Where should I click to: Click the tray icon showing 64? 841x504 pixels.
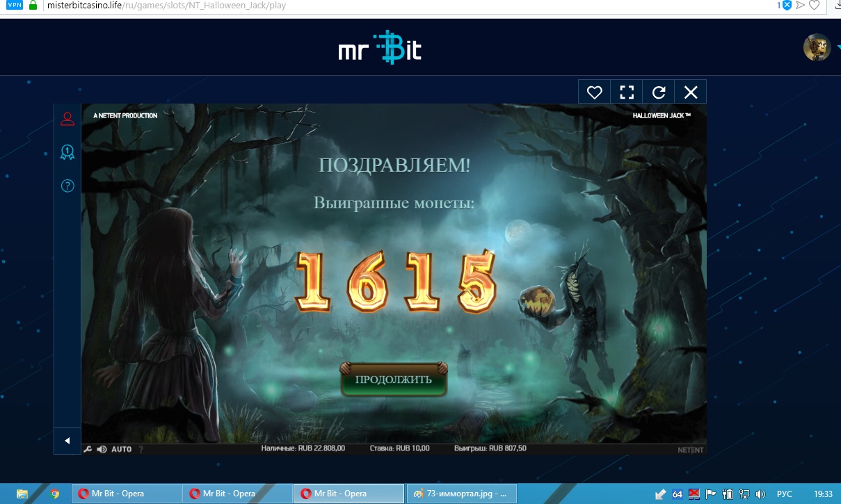(x=678, y=494)
